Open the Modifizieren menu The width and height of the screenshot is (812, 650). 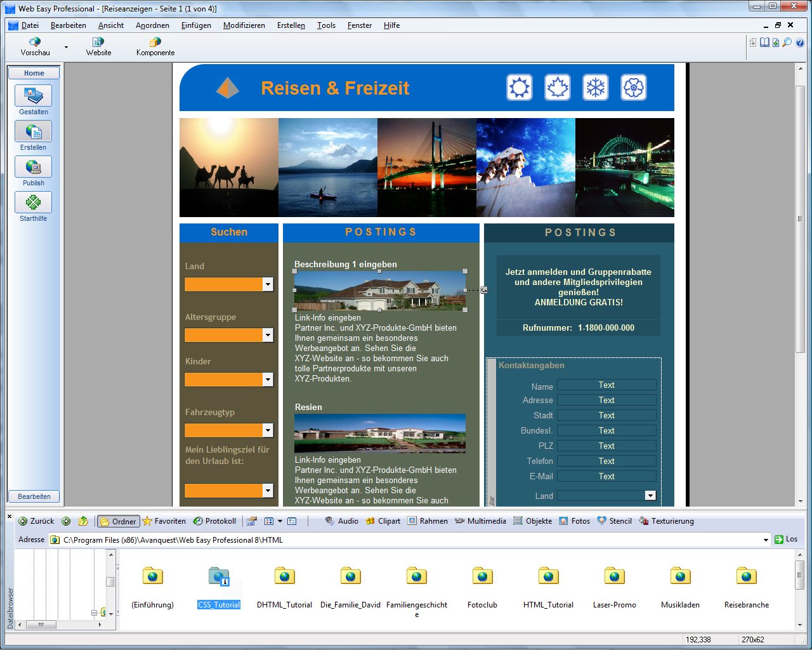[244, 25]
